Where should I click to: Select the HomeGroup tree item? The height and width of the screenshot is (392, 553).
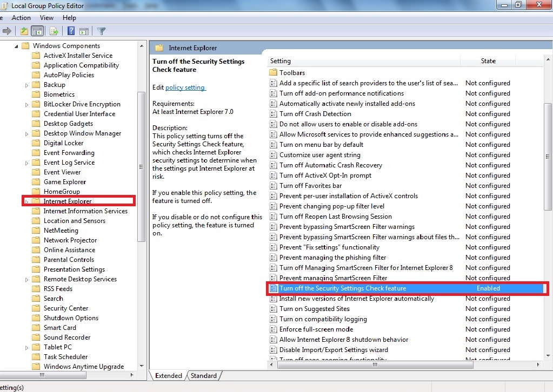[x=62, y=192]
